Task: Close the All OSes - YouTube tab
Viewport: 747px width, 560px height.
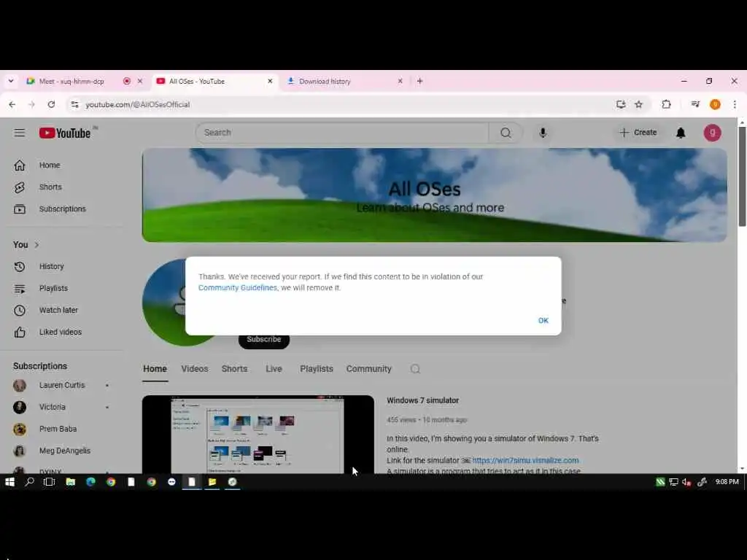Action: [270, 81]
